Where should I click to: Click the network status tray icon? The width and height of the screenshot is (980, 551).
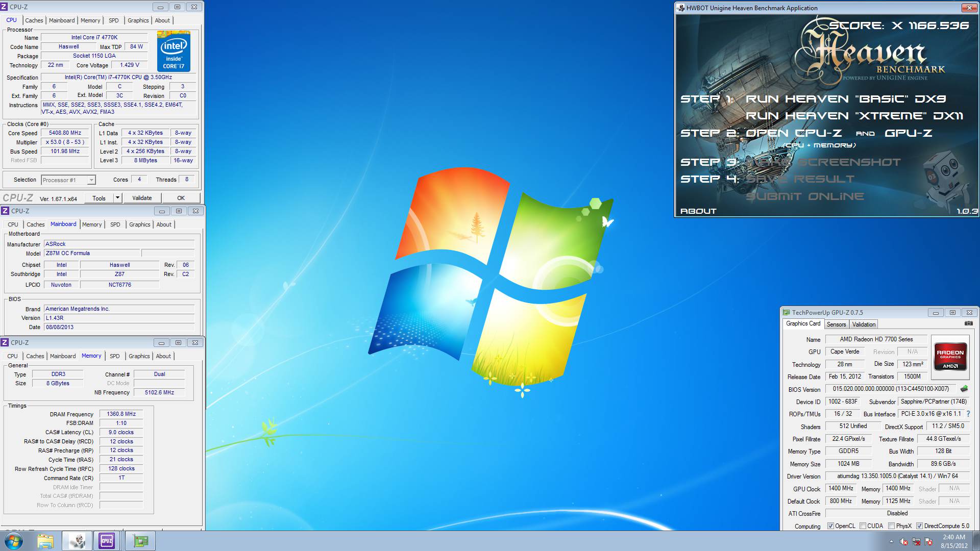pos(916,541)
